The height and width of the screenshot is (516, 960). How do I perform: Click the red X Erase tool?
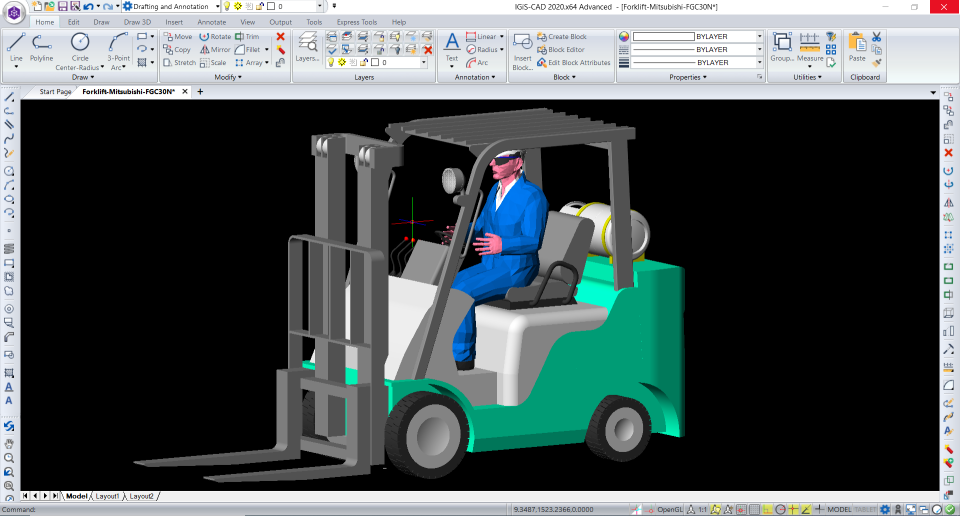tap(280, 37)
